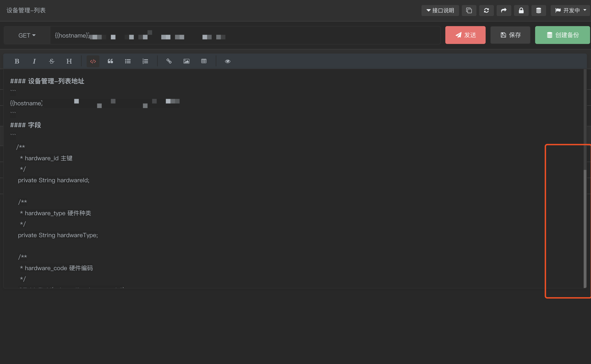591x364 pixels.
Task: Click the database stack icon in top bar
Action: tap(539, 10)
